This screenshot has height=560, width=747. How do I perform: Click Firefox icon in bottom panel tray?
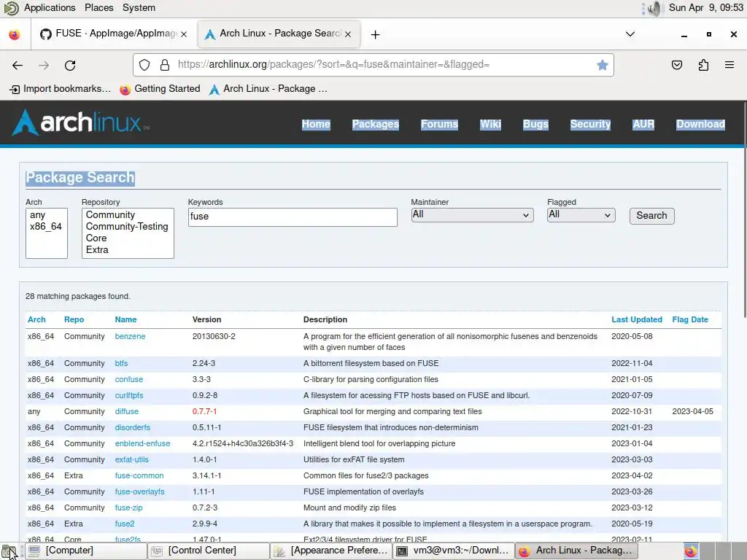click(691, 551)
